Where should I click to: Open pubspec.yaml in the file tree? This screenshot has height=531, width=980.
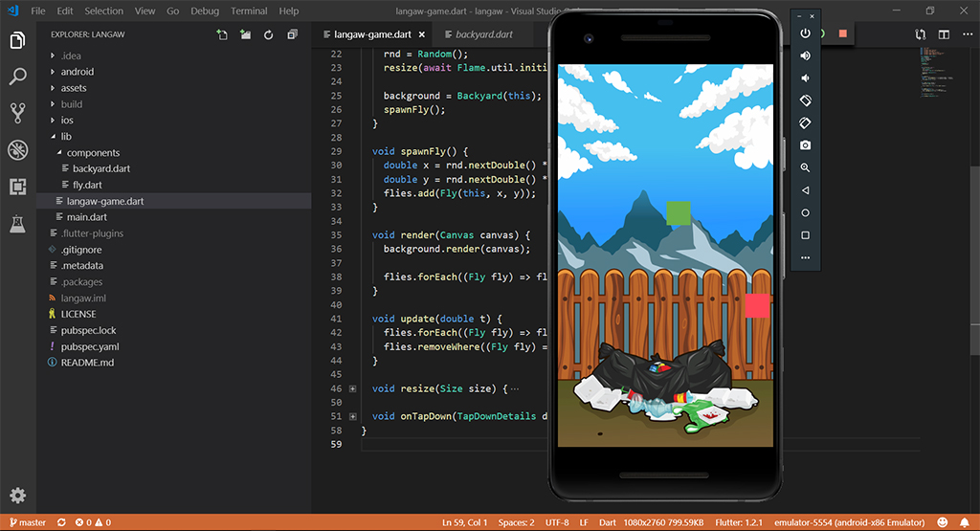pyautogui.click(x=90, y=346)
